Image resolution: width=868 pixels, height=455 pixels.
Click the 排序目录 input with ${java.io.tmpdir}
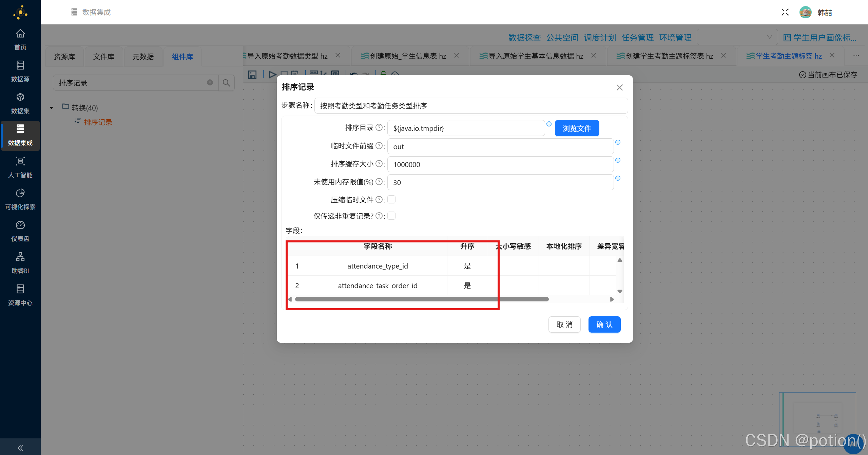(x=466, y=128)
